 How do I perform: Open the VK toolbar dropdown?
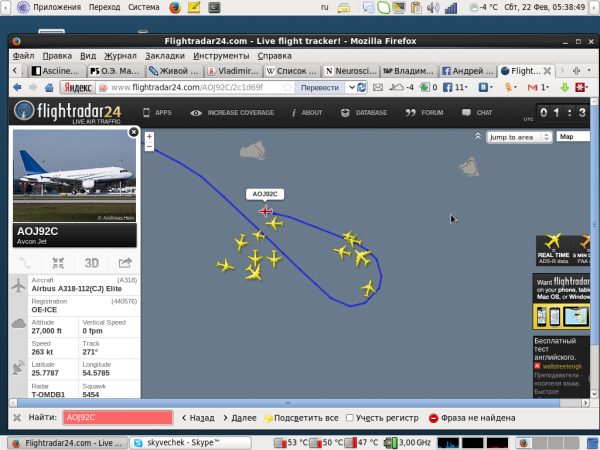tap(485, 88)
